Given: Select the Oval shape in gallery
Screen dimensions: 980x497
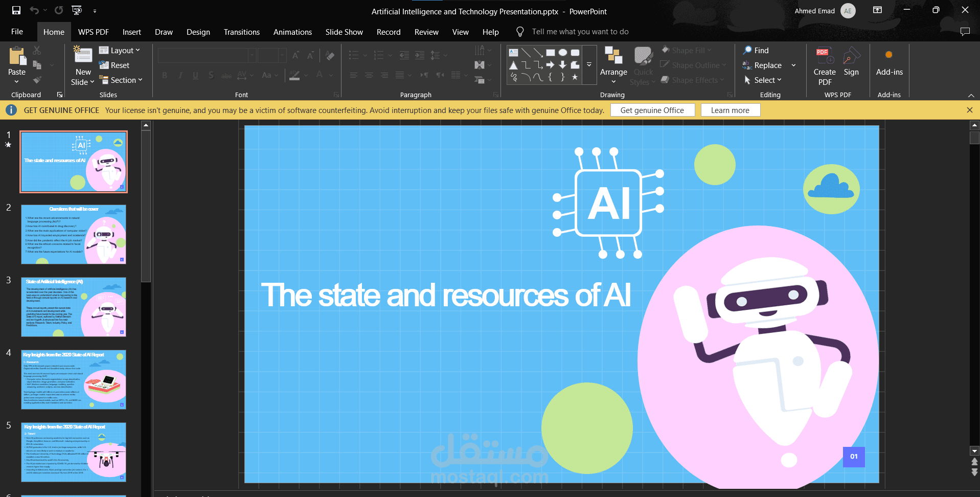Looking at the screenshot, I should tap(563, 52).
